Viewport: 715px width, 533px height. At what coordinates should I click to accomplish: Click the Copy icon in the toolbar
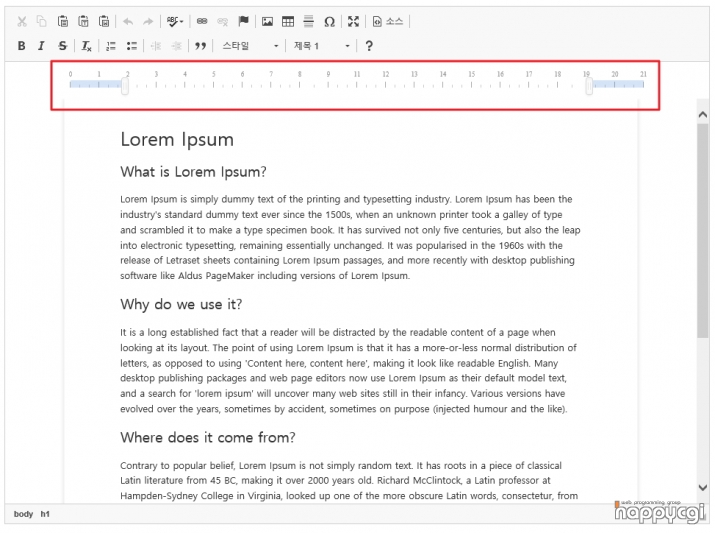pyautogui.click(x=42, y=21)
